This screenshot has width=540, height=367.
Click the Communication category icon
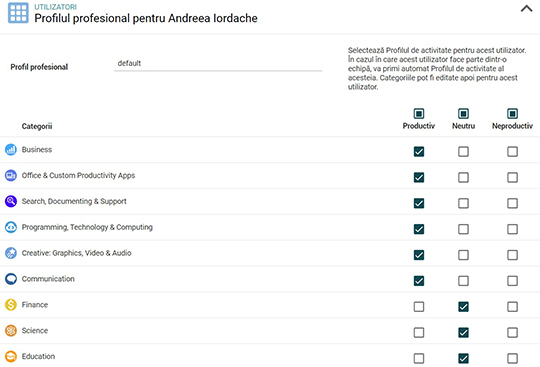(11, 279)
